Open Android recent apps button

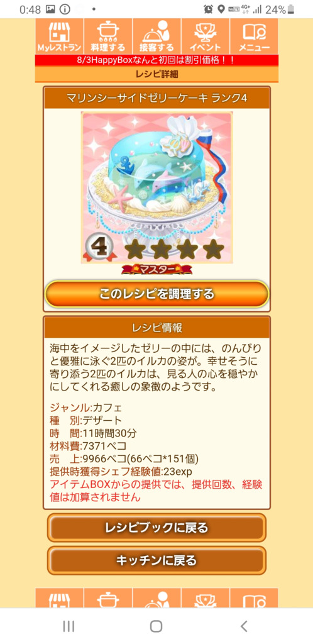pyautogui.click(x=69, y=626)
